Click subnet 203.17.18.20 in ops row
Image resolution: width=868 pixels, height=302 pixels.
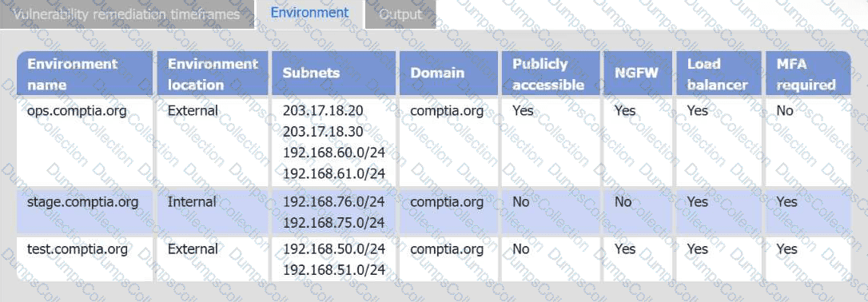323,110
